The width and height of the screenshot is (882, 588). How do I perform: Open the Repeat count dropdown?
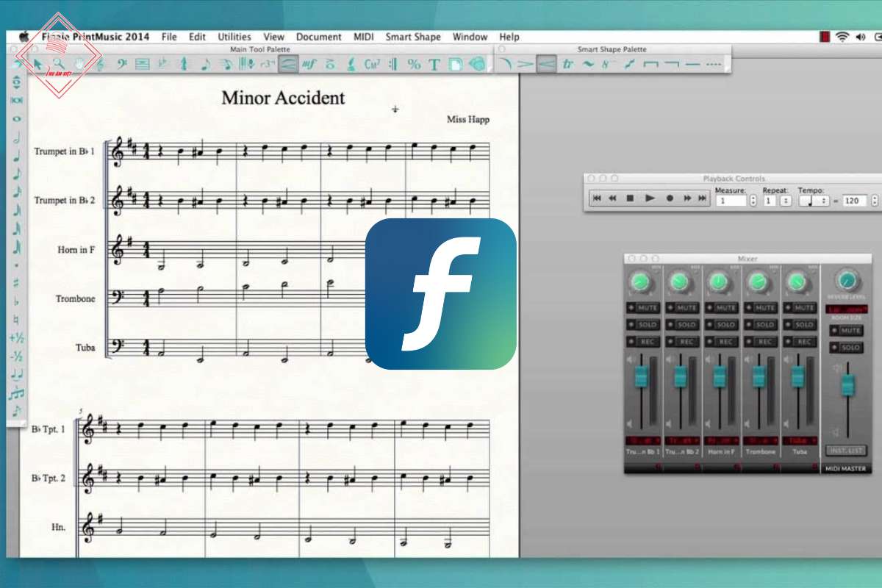pos(786,201)
